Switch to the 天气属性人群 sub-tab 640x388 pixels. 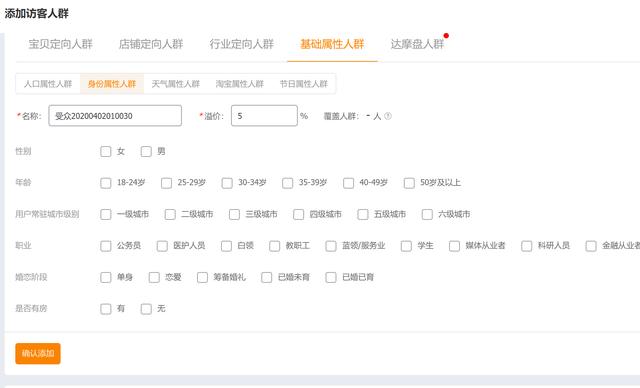coord(176,84)
